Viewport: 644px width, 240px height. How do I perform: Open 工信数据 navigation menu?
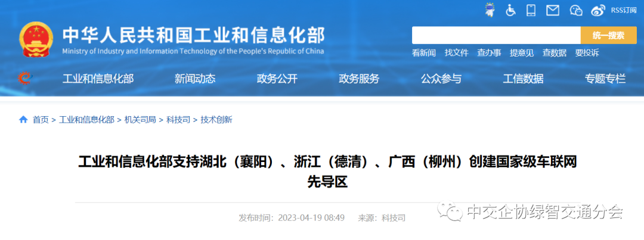point(524,79)
